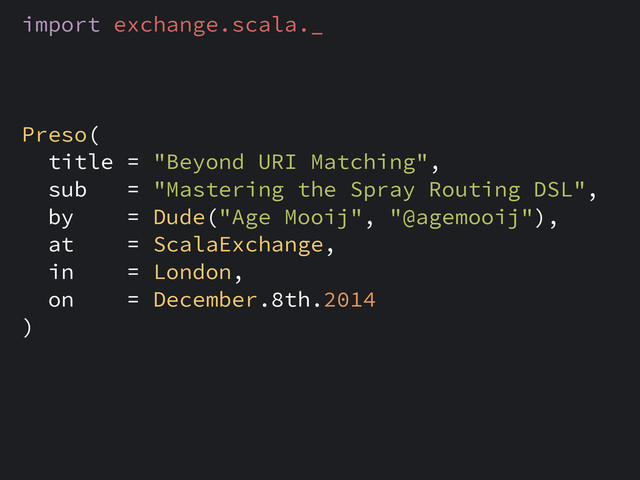Viewport: 640px width, 480px height.
Task: Click the final closing parenthesis
Action: click(x=27, y=328)
